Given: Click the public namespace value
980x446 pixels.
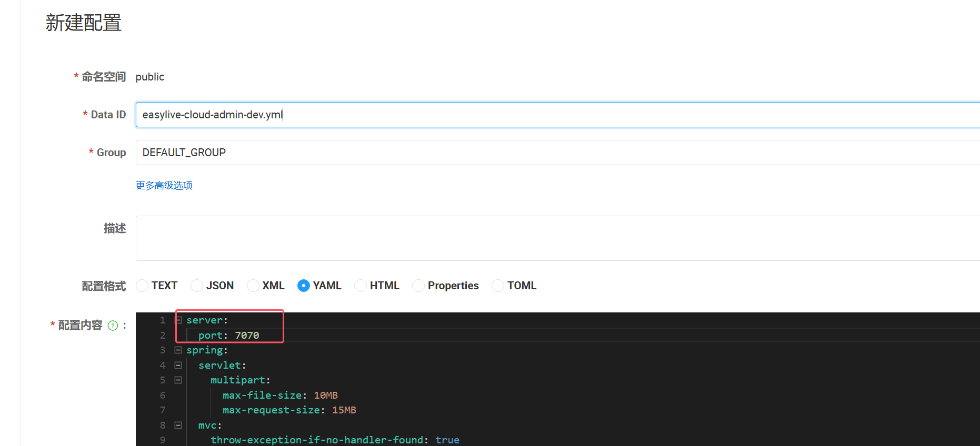Looking at the screenshot, I should (150, 77).
